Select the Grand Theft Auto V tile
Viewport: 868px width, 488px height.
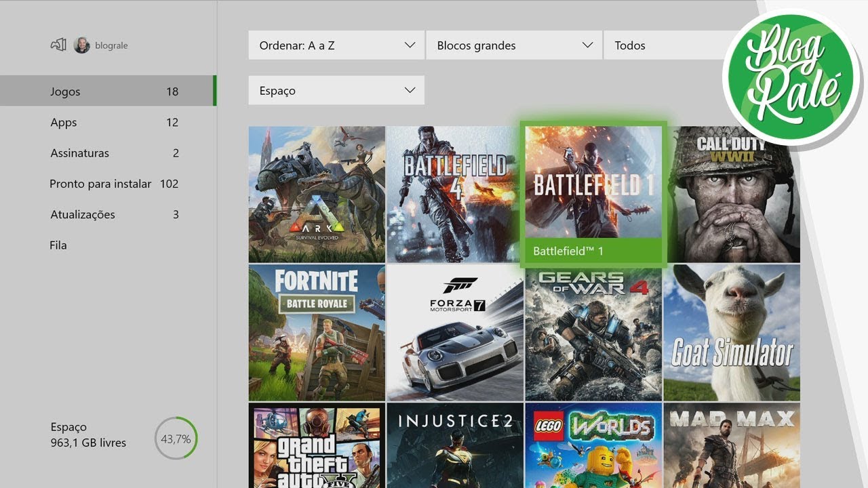pyautogui.click(x=317, y=445)
